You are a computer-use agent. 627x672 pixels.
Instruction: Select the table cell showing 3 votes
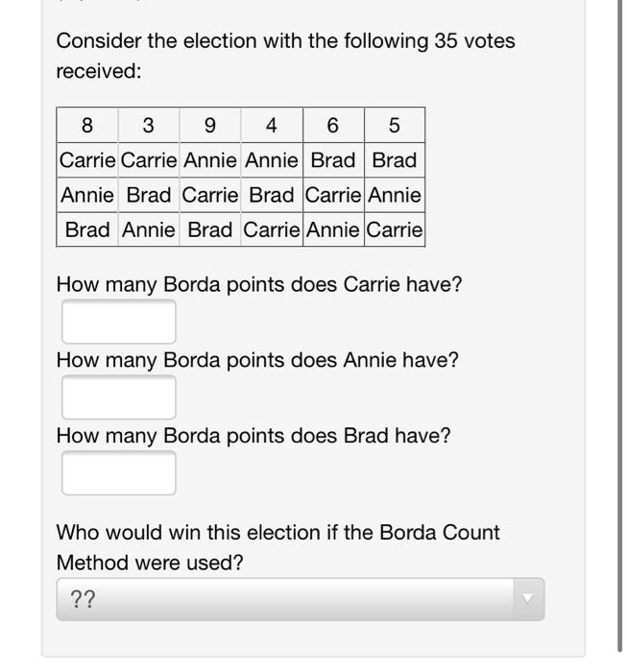click(149, 125)
